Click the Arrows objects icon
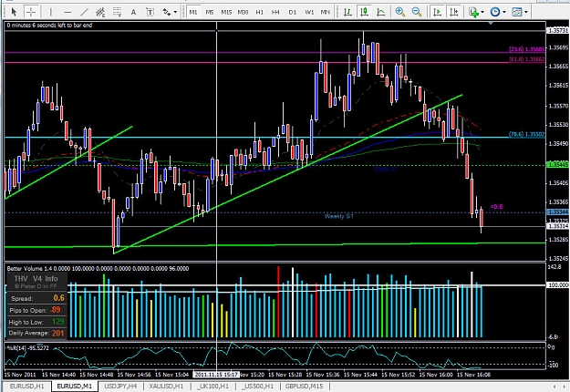Viewport: 570px width, 392px height. click(167, 12)
